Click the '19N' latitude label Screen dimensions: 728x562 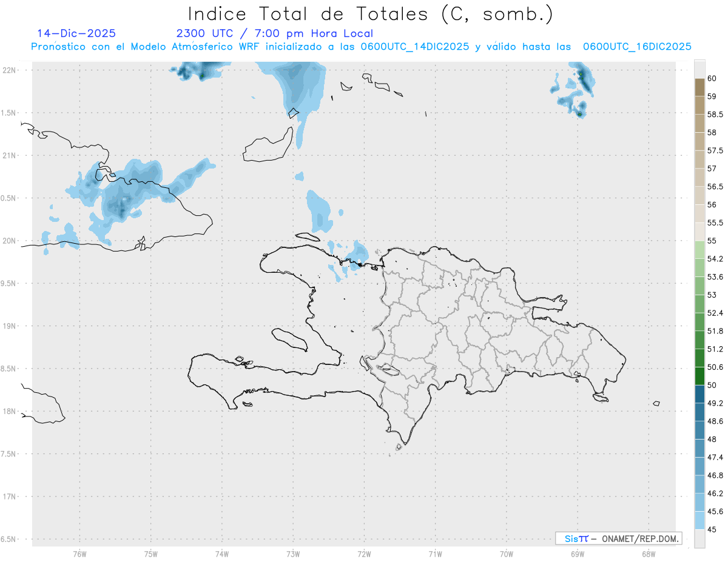9,326
